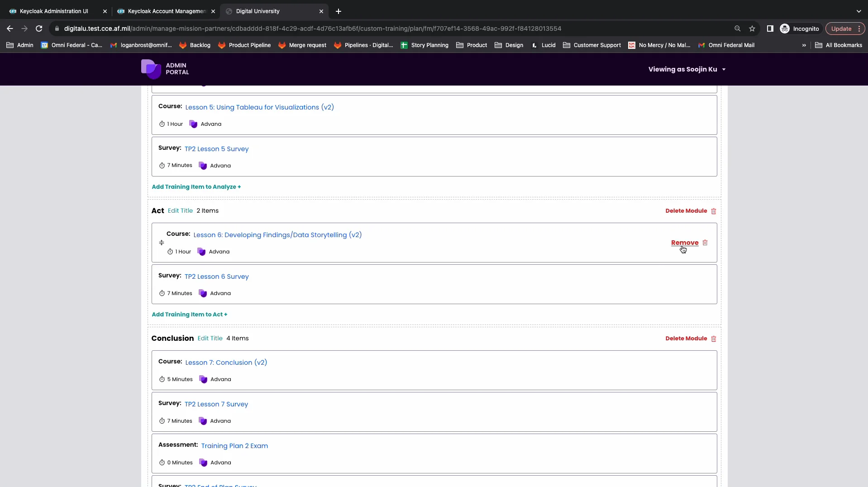This screenshot has height=487, width=868.
Task: Click the Incognito profile icon
Action: pyautogui.click(x=785, y=29)
